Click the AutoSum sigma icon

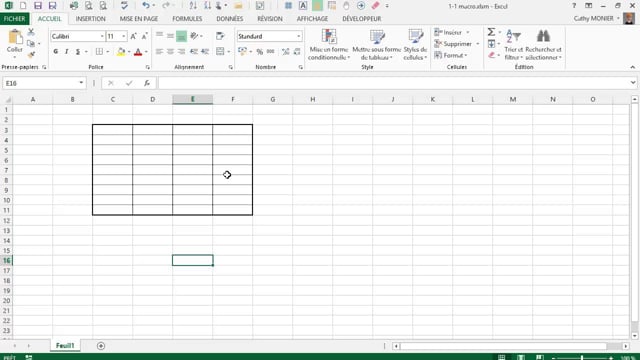click(491, 32)
